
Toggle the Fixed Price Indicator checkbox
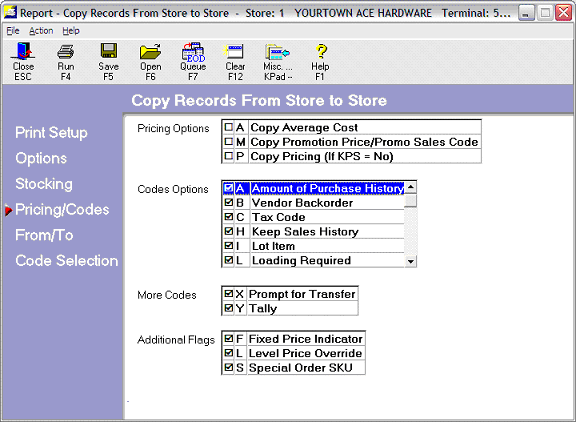tap(228, 338)
